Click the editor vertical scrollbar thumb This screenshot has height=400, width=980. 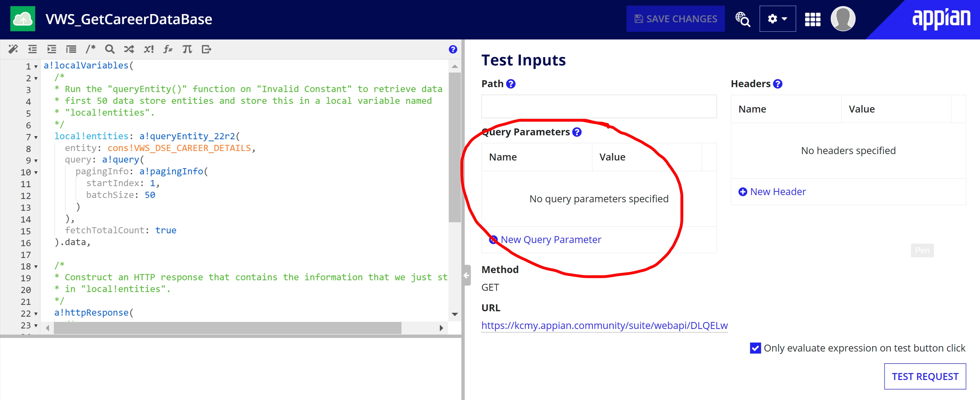pos(455,147)
